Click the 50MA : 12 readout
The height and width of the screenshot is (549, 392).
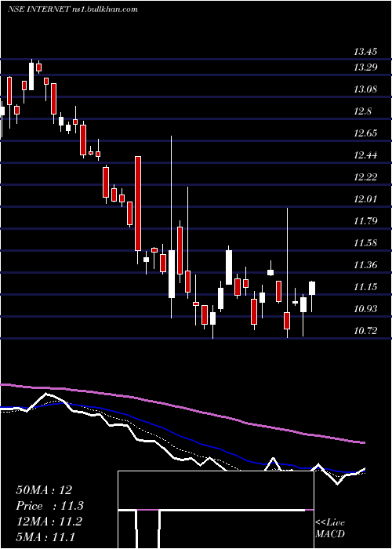(44, 490)
